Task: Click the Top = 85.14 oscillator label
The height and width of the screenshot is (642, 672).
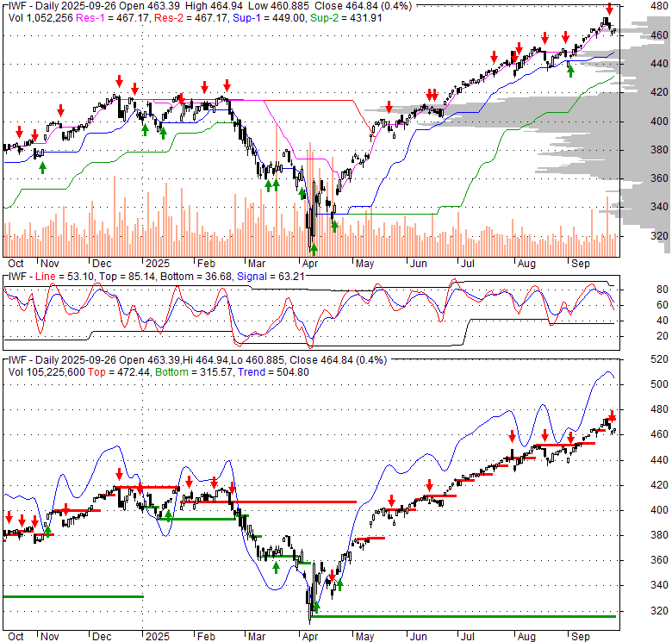Action: click(126, 277)
